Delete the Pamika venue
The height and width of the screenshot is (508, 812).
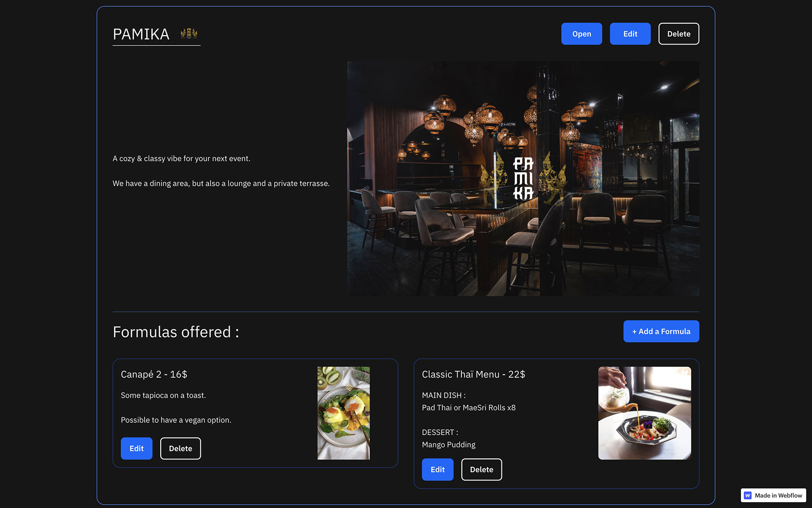(x=678, y=34)
